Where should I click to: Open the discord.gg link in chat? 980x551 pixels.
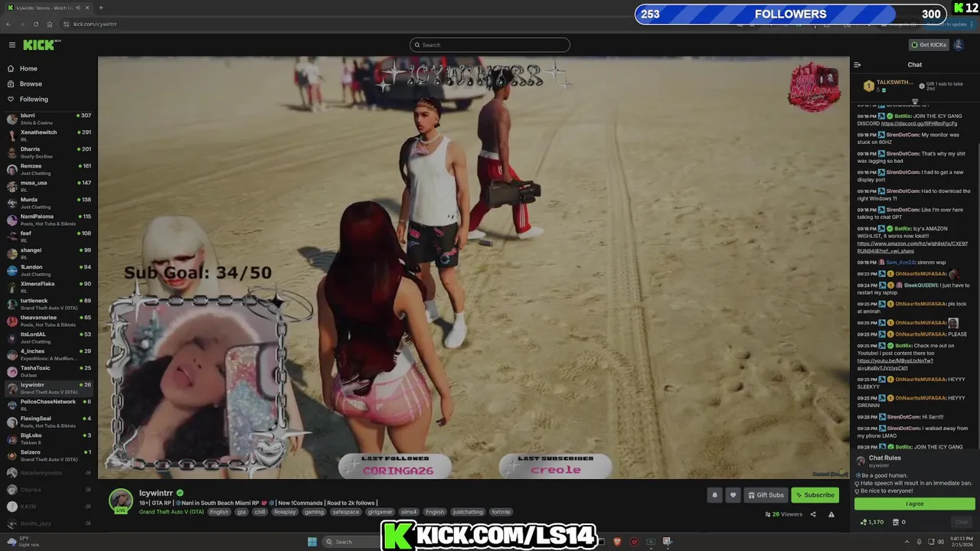[x=919, y=123]
